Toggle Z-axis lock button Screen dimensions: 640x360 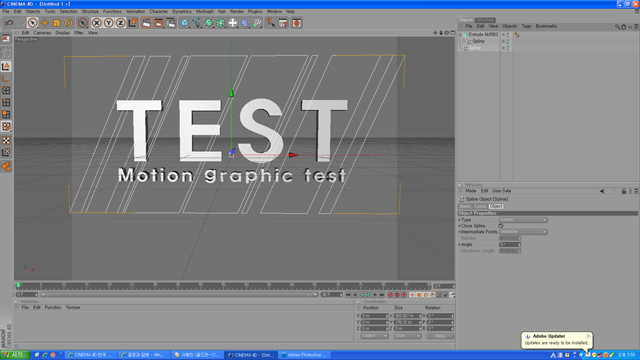[x=120, y=23]
